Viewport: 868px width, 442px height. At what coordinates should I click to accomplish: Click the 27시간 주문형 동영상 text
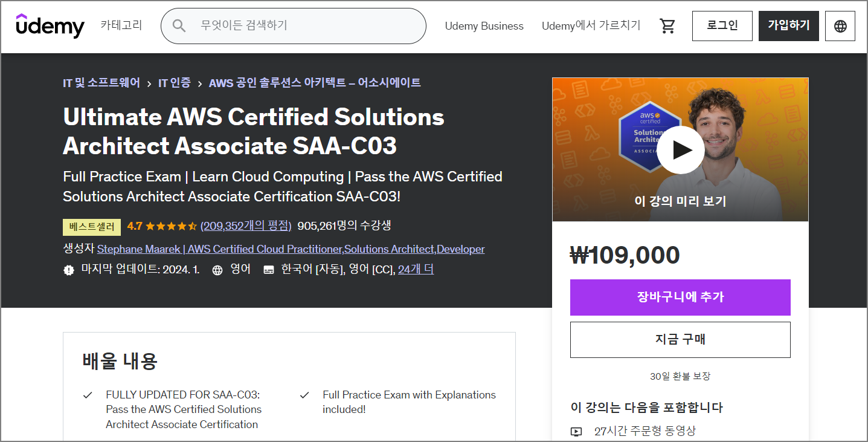[645, 431]
